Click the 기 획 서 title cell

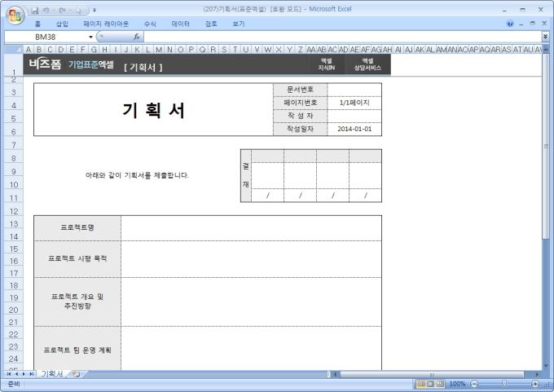point(153,109)
